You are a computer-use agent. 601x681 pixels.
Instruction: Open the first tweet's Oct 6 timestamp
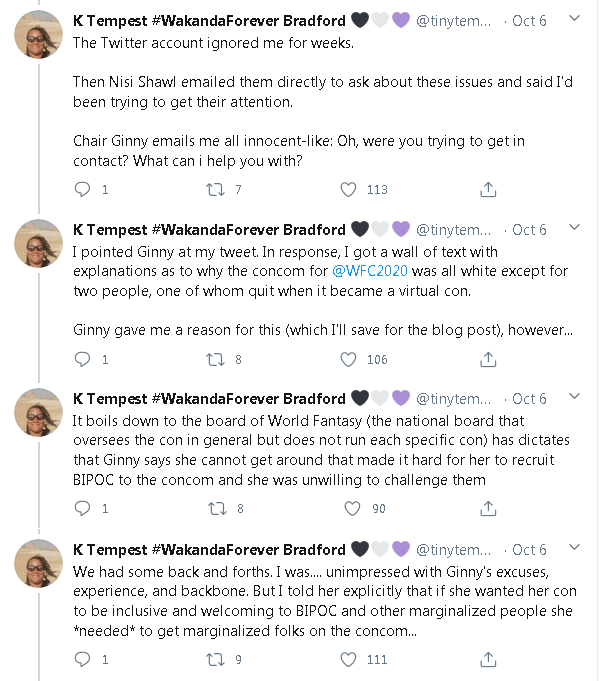tap(529, 20)
